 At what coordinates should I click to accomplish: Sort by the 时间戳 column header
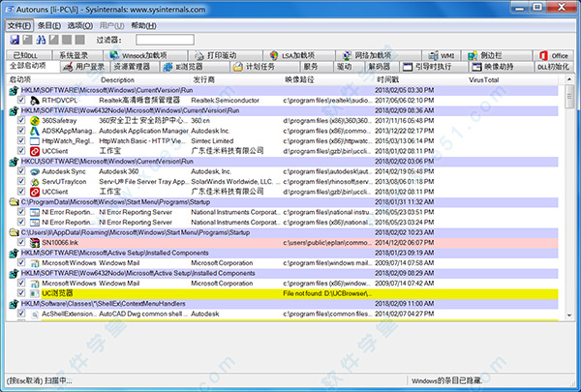tap(420, 80)
